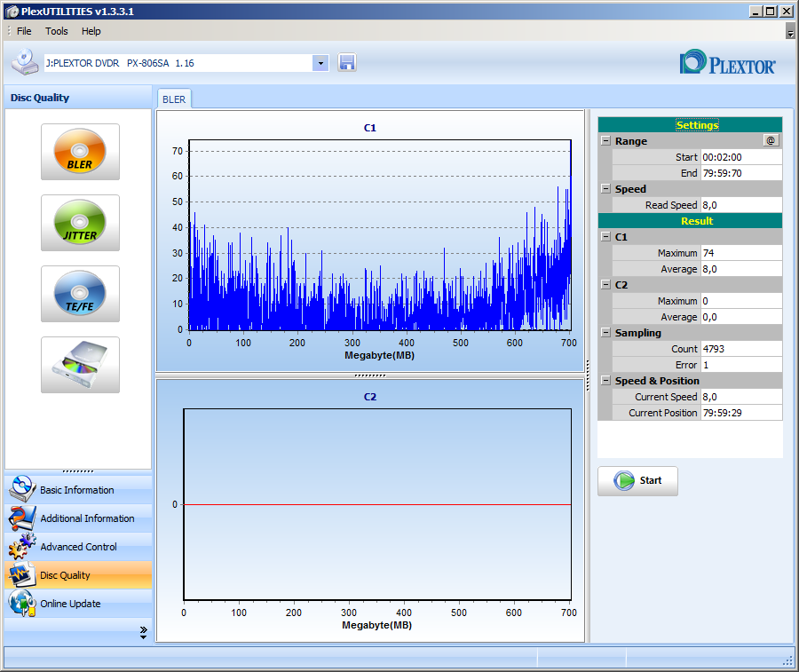
Task: Click the Read Speed value field
Action: [741, 205]
